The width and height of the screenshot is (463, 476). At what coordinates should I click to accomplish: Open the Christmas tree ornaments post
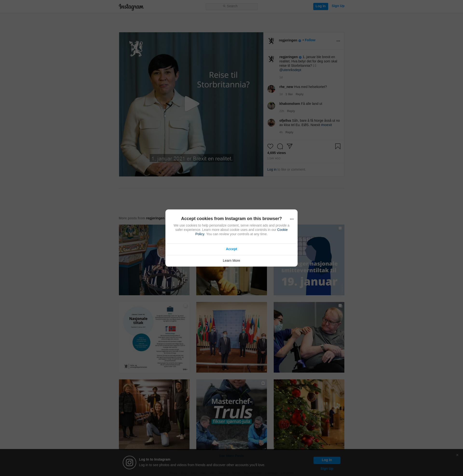tap(309, 414)
